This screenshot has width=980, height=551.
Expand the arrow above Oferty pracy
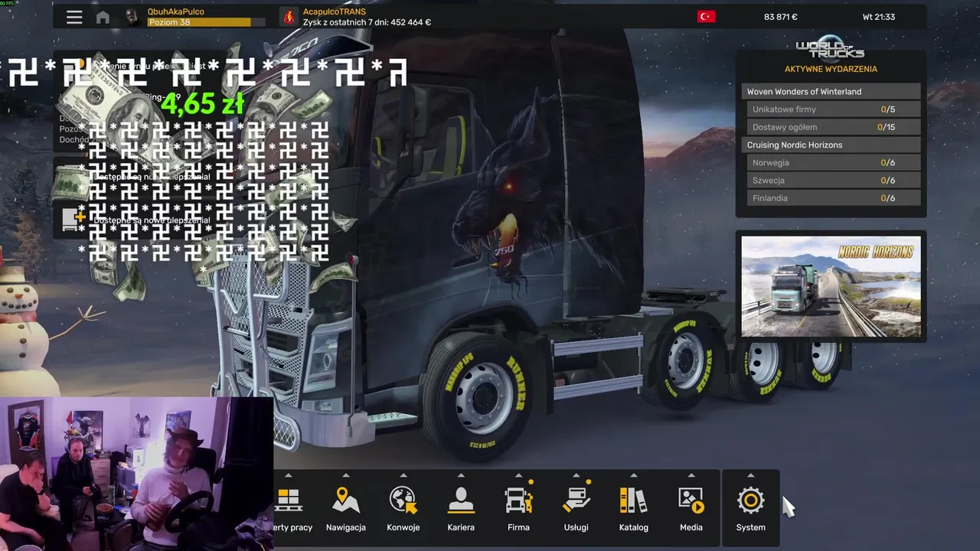point(289,475)
